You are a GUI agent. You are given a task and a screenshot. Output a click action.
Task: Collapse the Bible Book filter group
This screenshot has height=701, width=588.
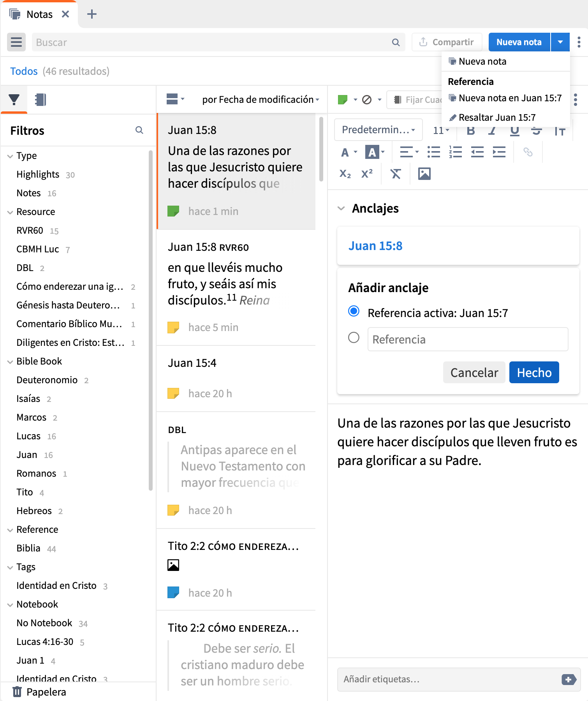tap(10, 362)
